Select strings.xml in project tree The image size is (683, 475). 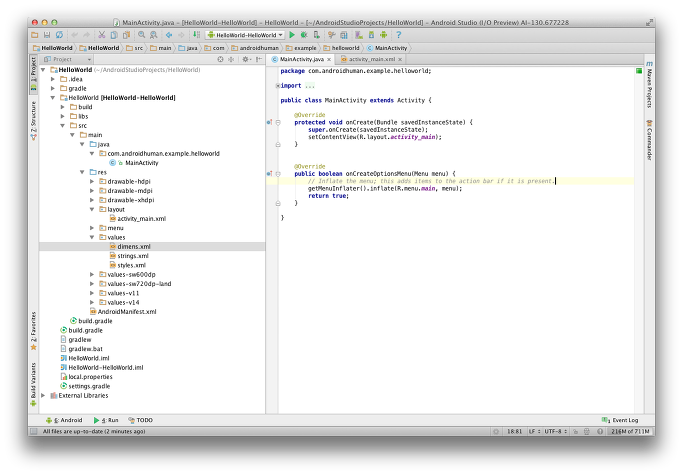[x=129, y=256]
